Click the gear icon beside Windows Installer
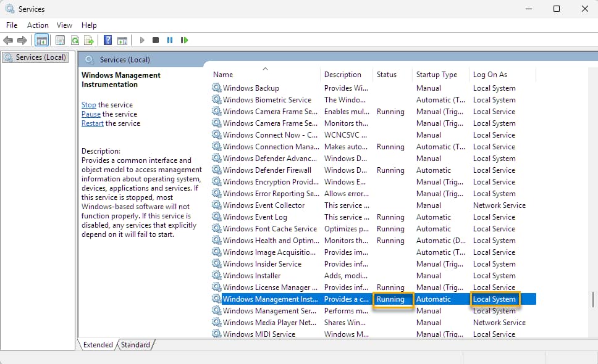 (x=217, y=276)
